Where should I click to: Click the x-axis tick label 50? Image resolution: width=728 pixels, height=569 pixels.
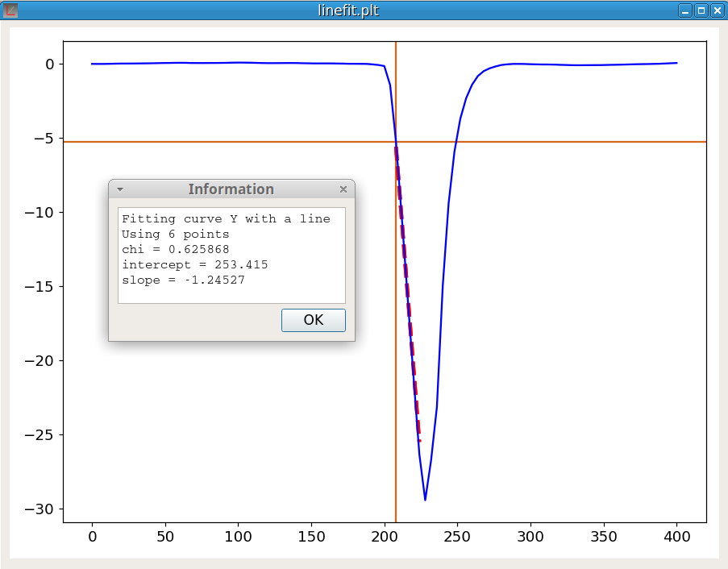(165, 537)
